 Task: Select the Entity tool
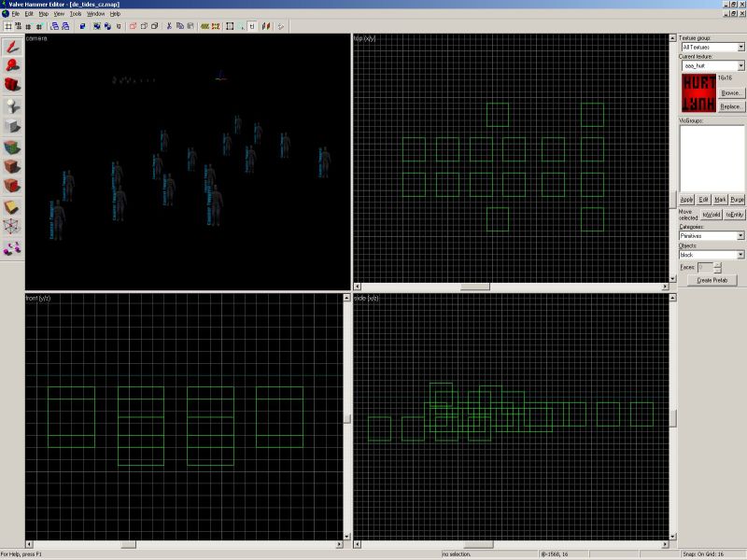coord(12,105)
